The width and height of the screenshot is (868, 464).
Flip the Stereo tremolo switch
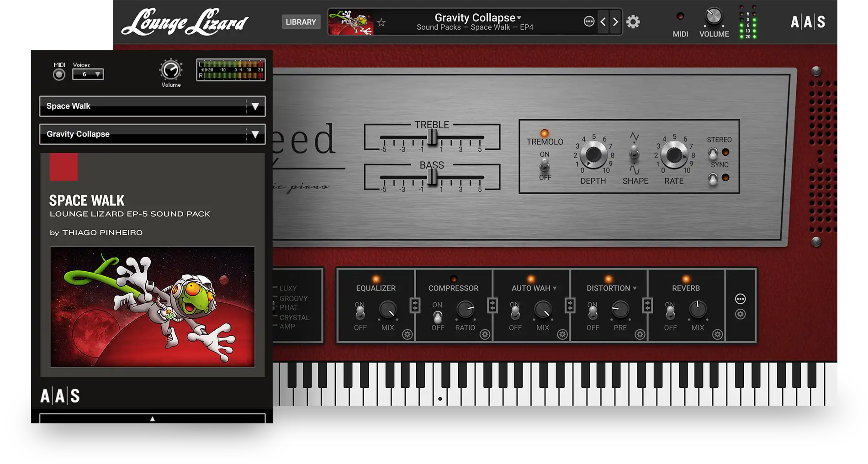point(713,153)
